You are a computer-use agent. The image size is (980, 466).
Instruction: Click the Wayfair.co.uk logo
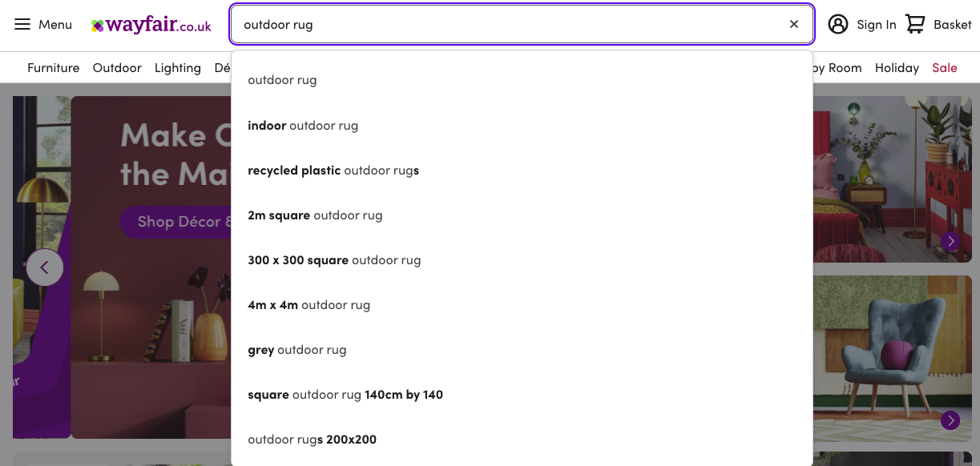point(149,24)
